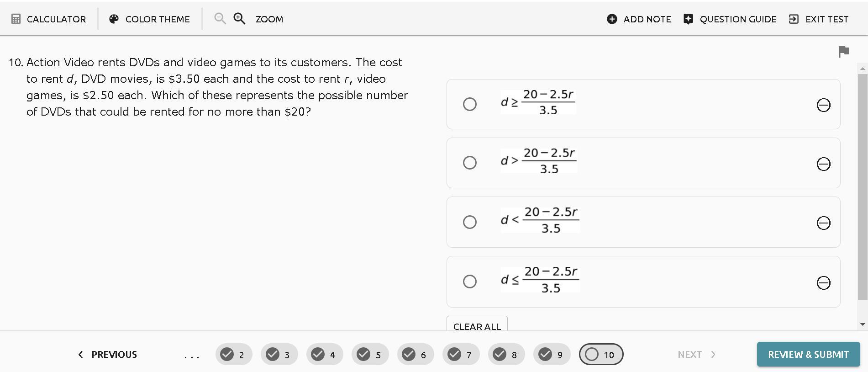Open the Color Theme palette

pos(149,19)
